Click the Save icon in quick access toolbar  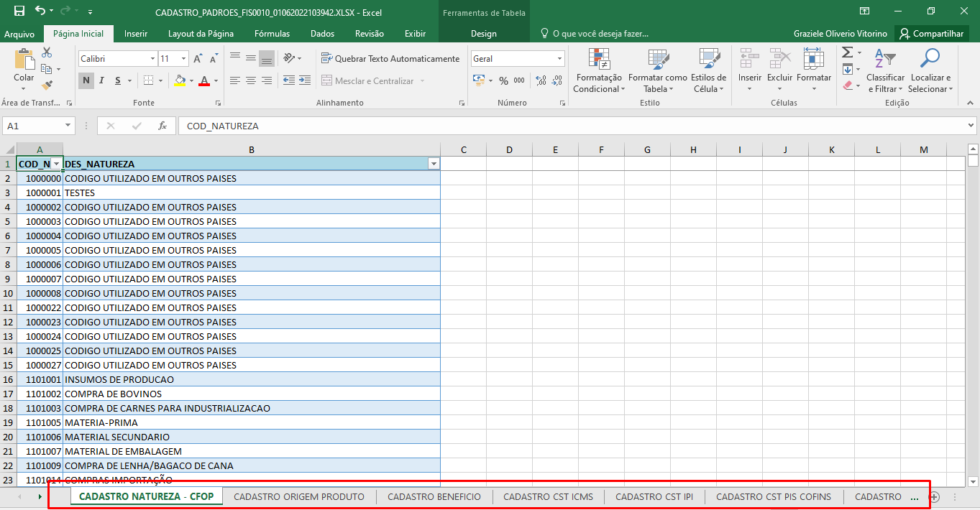(19, 11)
